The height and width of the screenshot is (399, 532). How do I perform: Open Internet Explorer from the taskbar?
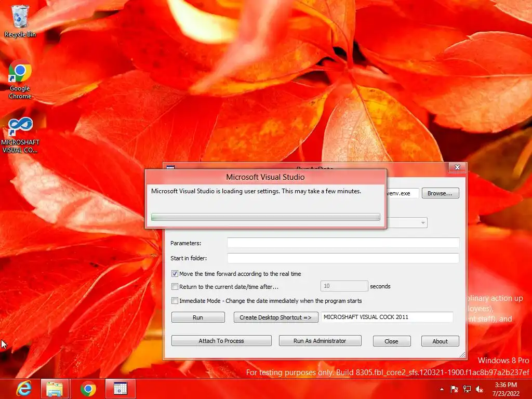point(24,389)
